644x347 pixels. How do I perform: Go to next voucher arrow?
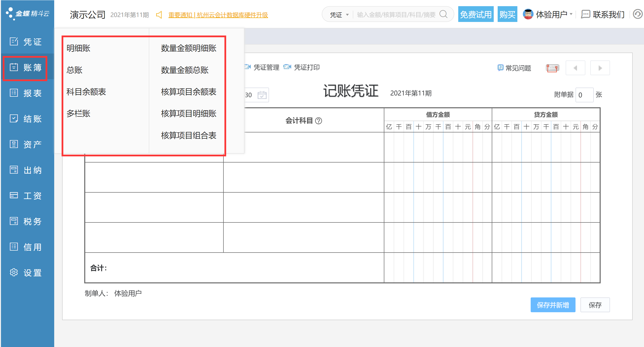600,68
